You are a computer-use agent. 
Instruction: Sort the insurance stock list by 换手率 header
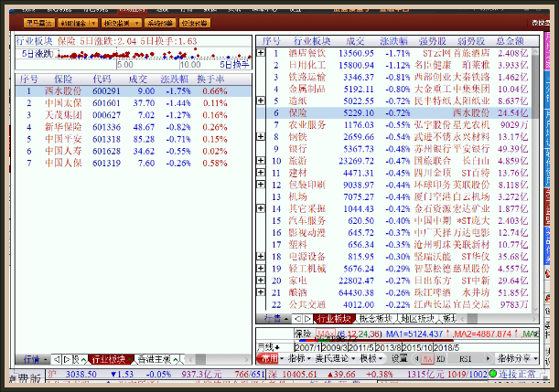[x=210, y=79]
